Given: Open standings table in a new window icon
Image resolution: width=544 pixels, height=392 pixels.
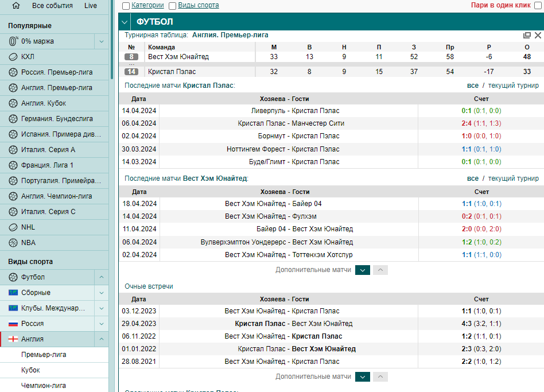Looking at the screenshot, I should tap(527, 35).
